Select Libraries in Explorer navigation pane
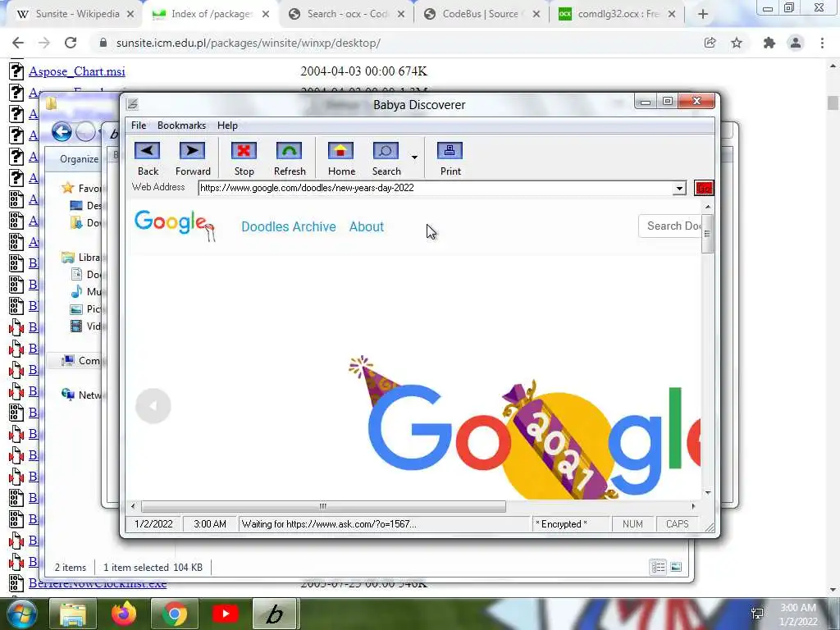This screenshot has width=840, height=630. coord(81,258)
